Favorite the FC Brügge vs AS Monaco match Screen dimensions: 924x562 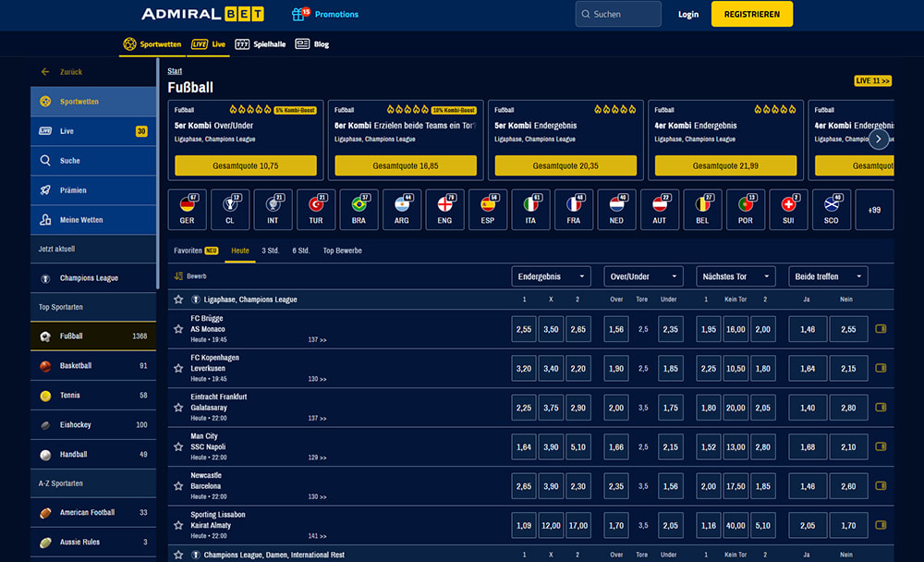tap(178, 329)
